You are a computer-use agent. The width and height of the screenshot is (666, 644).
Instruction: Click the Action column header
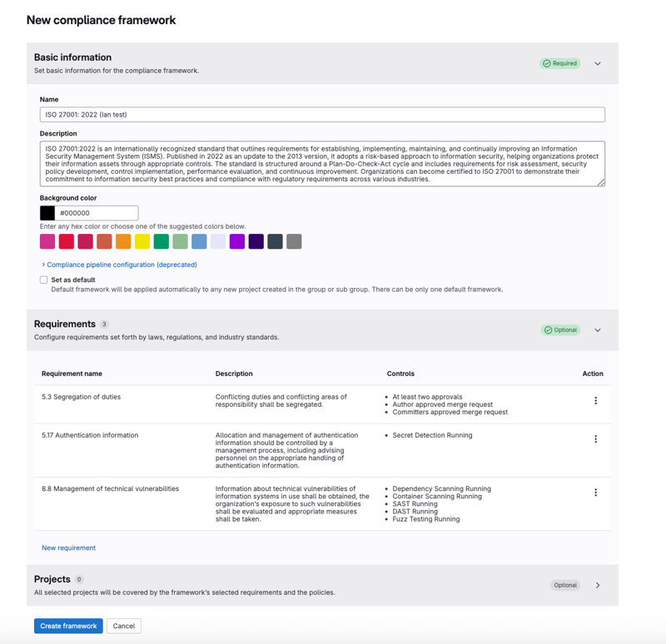tap(593, 374)
